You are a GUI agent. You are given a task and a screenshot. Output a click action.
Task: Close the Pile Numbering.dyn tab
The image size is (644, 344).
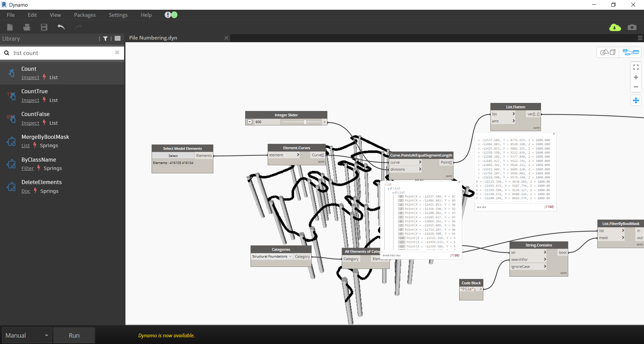point(226,38)
